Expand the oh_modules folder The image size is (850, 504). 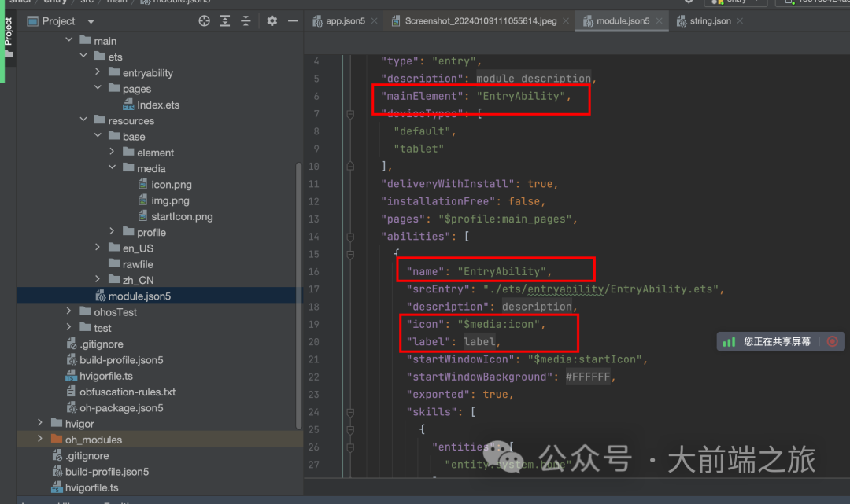[40, 439]
